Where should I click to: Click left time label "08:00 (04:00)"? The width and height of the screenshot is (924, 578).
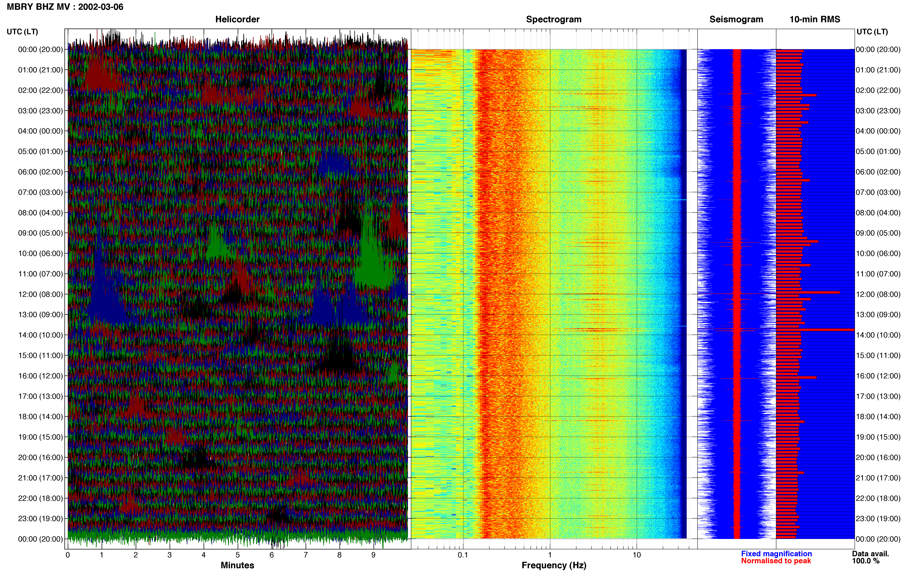[41, 212]
